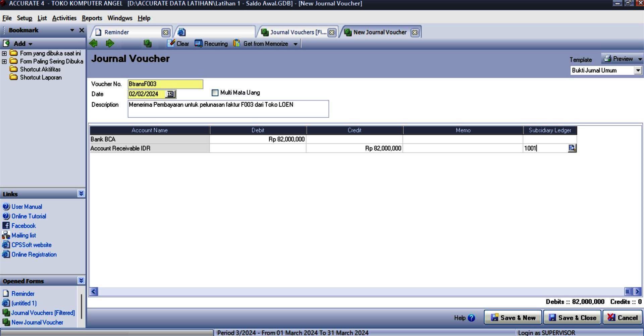Click the Help question mark icon
644x336 pixels.
point(471,318)
